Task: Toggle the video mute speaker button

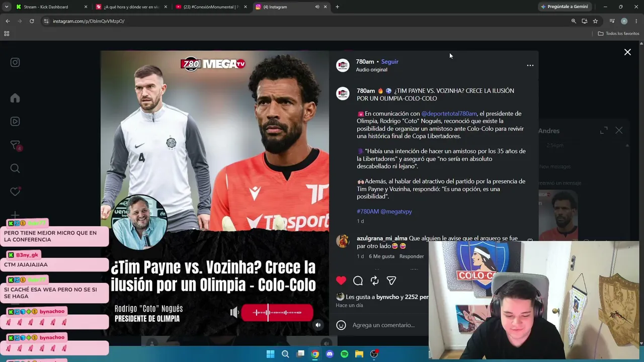Action: click(x=318, y=325)
